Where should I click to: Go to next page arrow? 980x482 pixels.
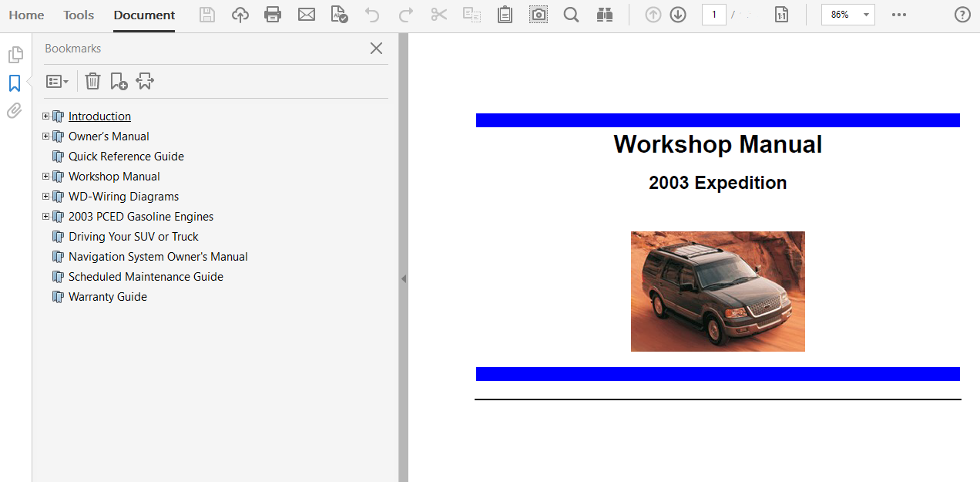pyautogui.click(x=678, y=15)
